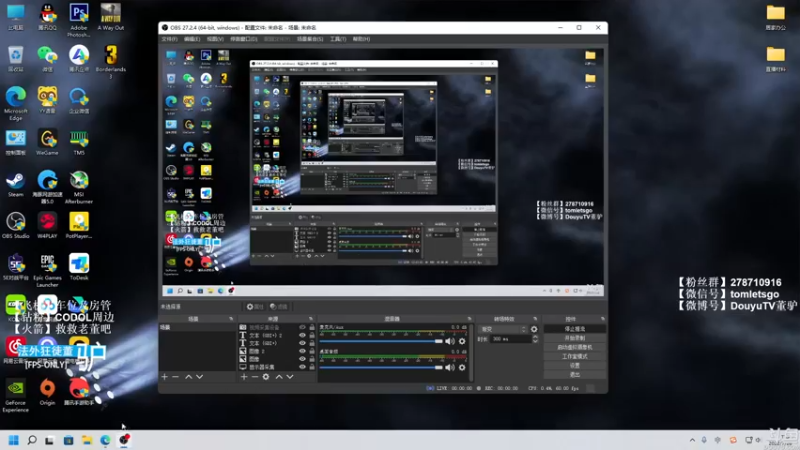The image size is (800, 450).
Task: Enable Studio Mode button
Action: [x=574, y=357]
